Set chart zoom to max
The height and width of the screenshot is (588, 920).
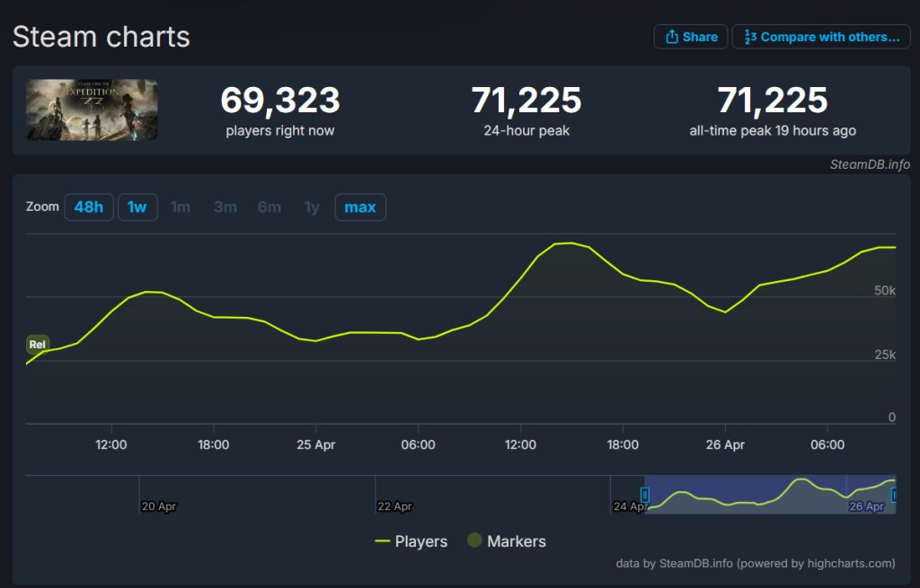point(360,207)
